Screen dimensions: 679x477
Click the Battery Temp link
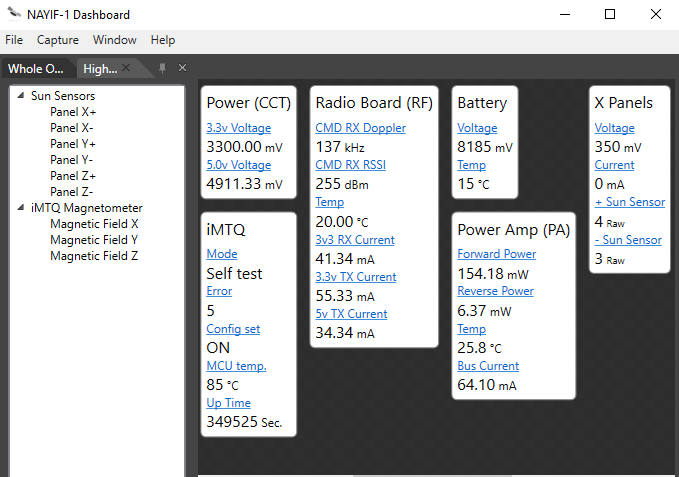pyautogui.click(x=472, y=165)
